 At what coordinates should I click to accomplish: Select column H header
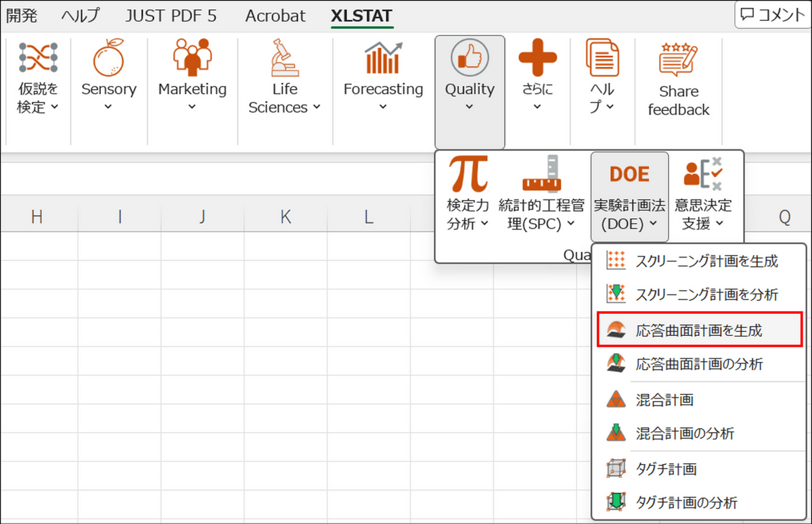click(37, 216)
